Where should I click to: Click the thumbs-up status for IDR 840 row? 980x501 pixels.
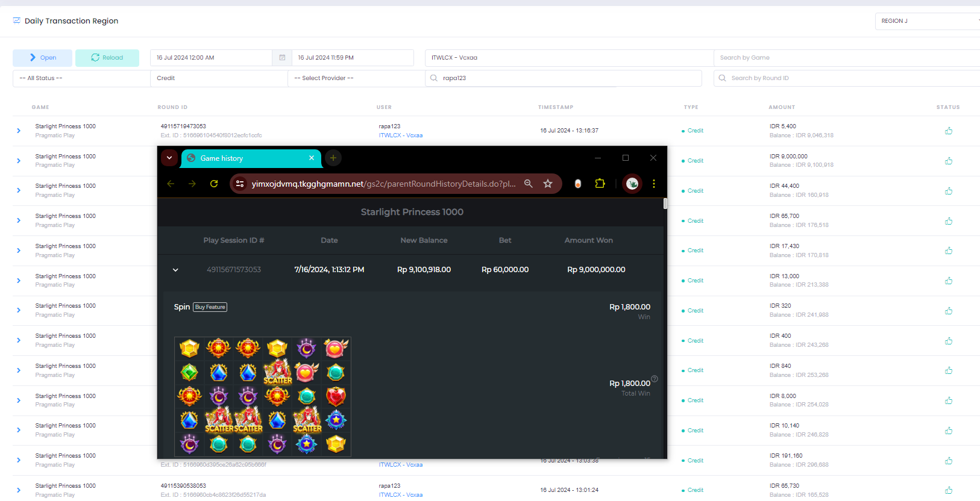949,370
